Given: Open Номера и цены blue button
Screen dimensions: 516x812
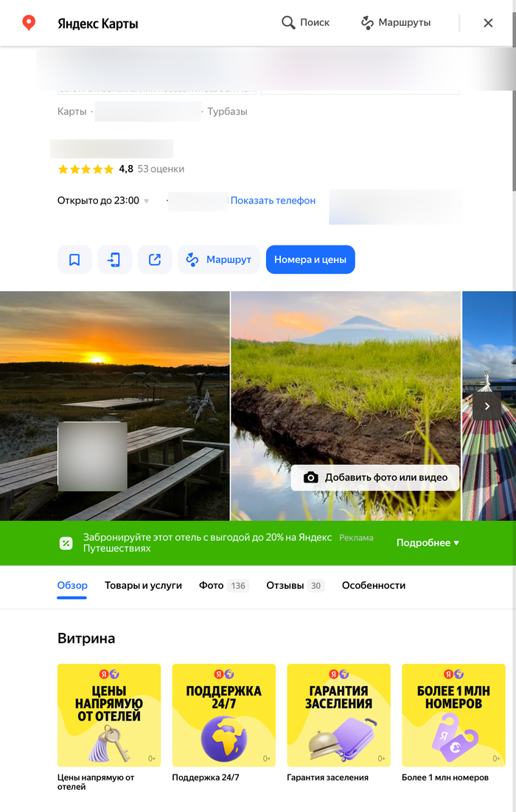Looking at the screenshot, I should click(310, 259).
